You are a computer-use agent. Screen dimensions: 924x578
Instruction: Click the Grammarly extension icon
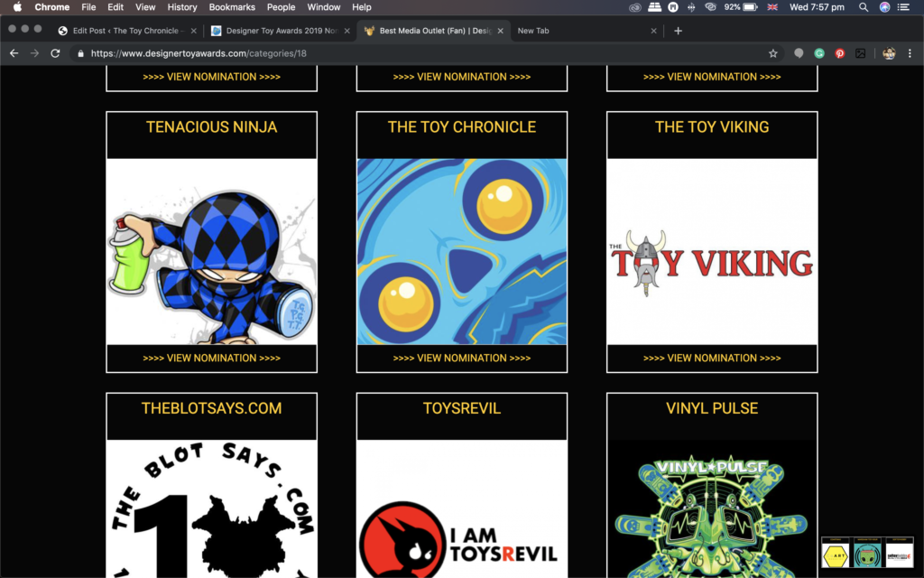click(x=819, y=53)
